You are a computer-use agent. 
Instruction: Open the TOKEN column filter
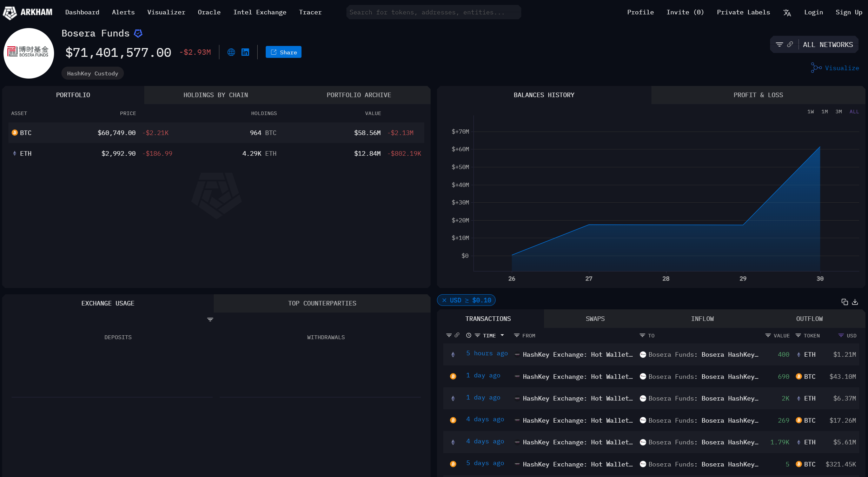[798, 336]
